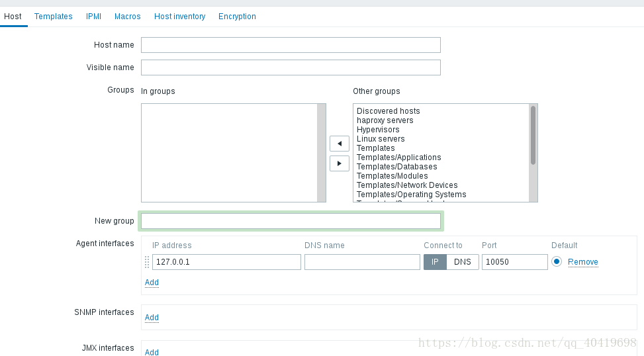Go to the Macros tab
644x356 pixels.
tap(127, 17)
